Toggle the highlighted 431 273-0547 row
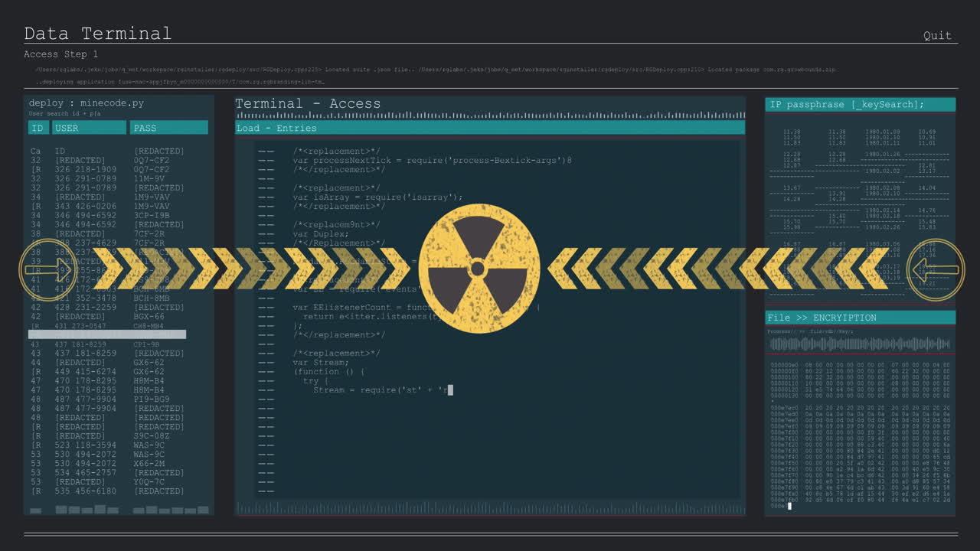 [107, 334]
